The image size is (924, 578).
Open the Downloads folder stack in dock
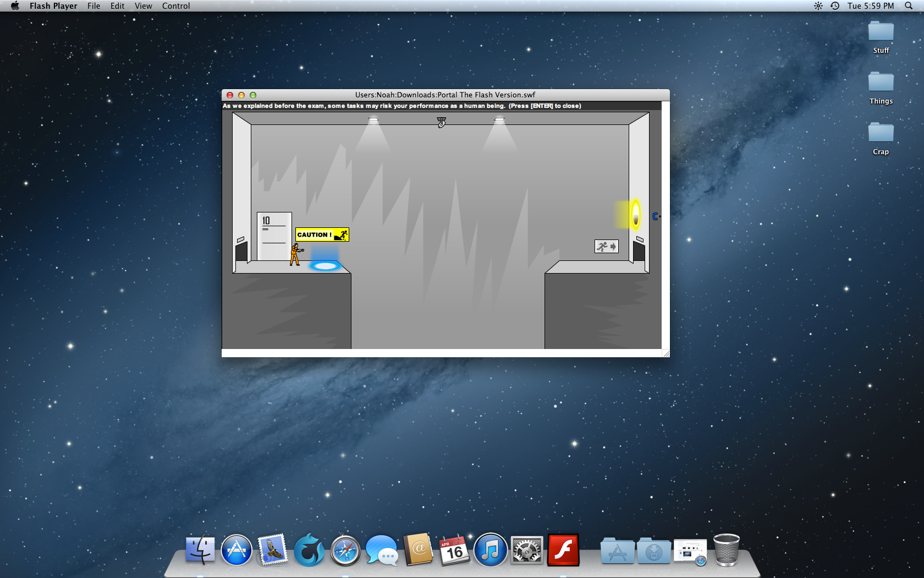point(654,550)
